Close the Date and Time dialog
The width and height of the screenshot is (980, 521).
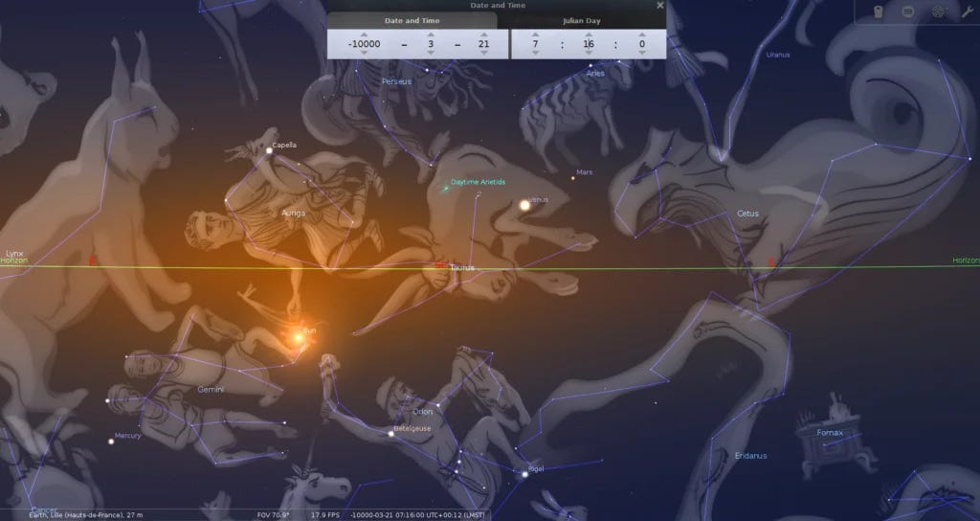coord(660,5)
